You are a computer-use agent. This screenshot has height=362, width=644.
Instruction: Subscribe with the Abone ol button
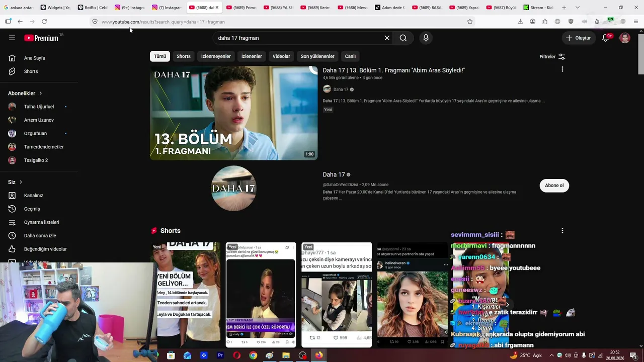coord(554,186)
